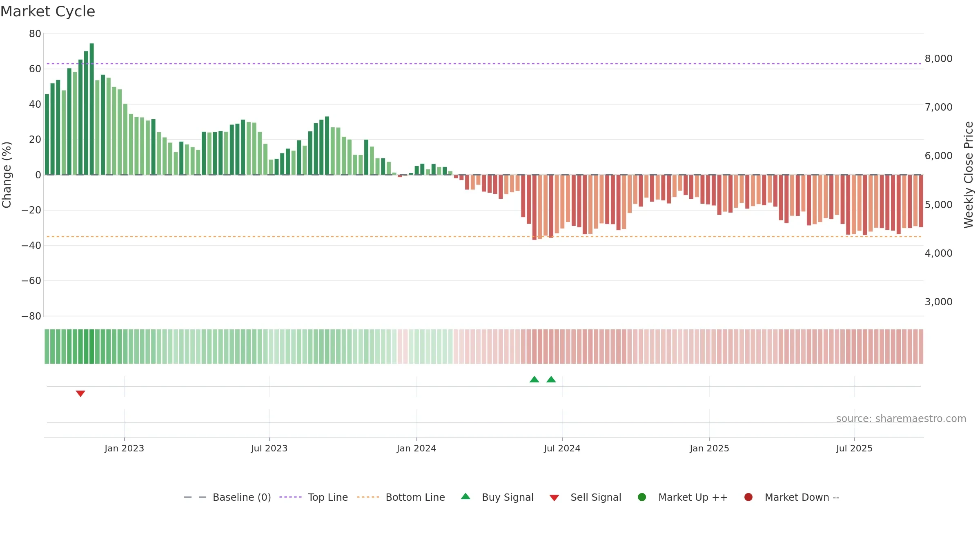Click the Jan 2023 axis label
This screenshot has height=551, width=980.
[124, 448]
